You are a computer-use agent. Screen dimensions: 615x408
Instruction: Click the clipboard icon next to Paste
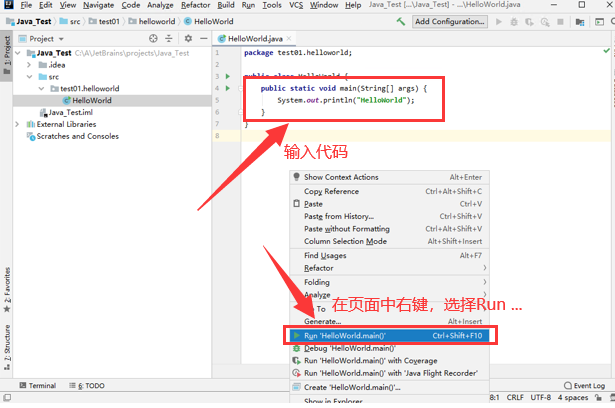[297, 204]
